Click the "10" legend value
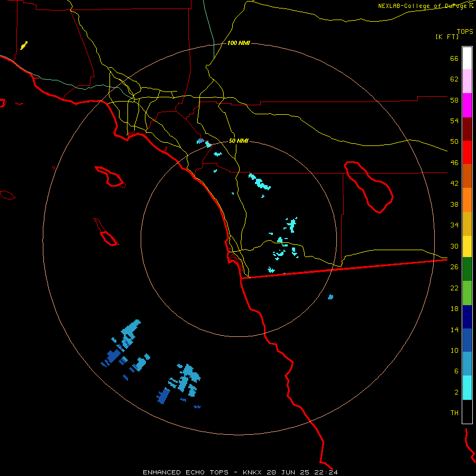Screen dimensions: 476x476 click(x=454, y=350)
